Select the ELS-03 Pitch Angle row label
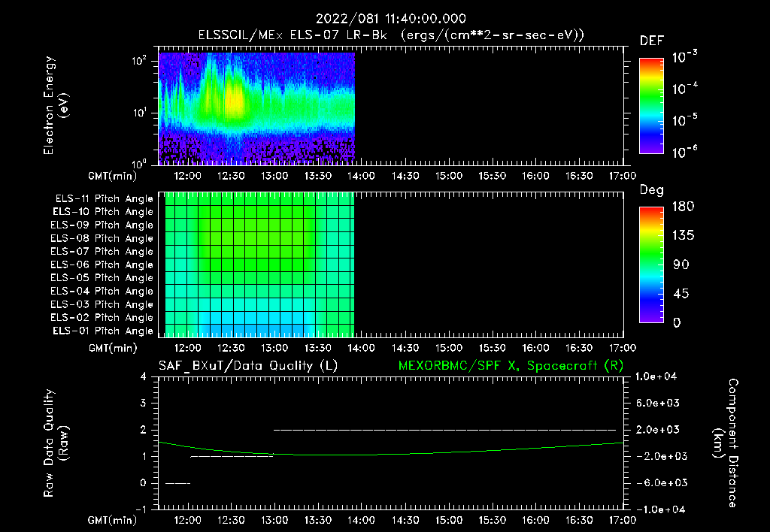 pyautogui.click(x=102, y=304)
